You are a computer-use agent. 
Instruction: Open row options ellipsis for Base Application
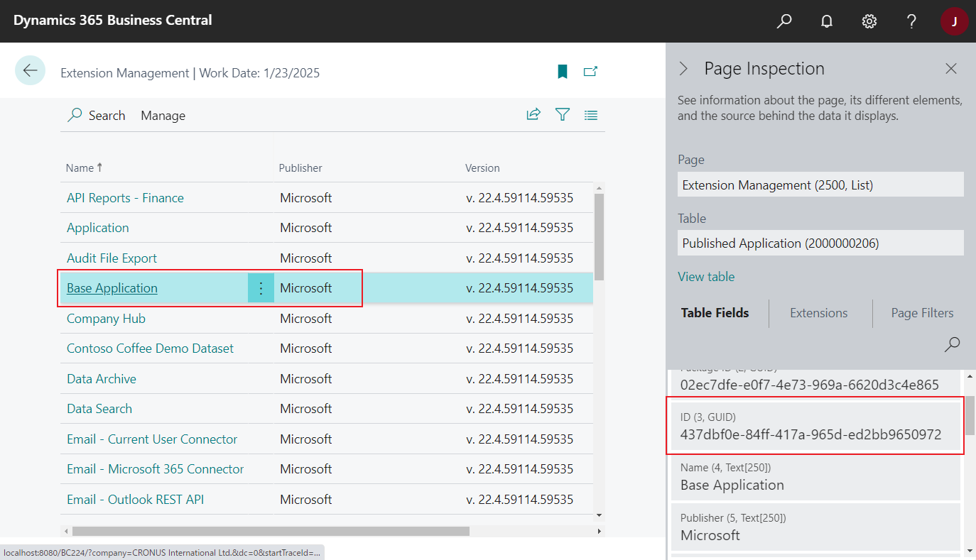[261, 287]
